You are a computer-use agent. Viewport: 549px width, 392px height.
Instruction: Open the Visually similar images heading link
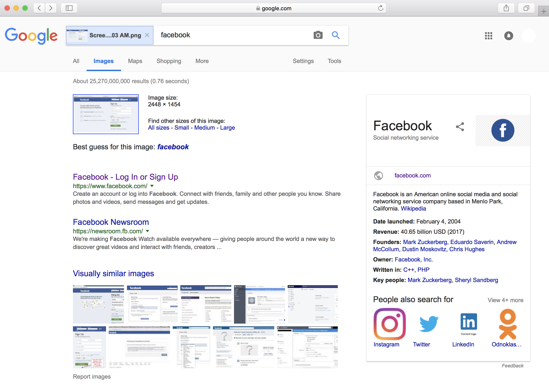113,274
